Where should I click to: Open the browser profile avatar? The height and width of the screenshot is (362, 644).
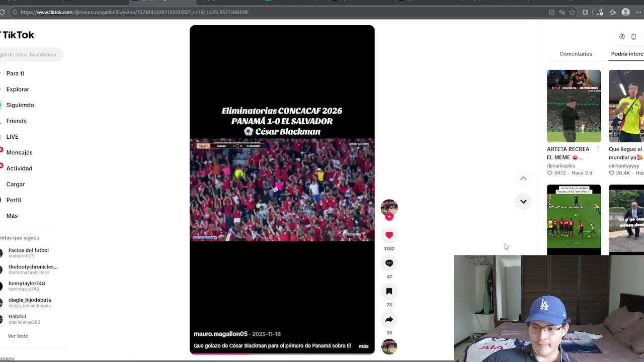point(626,12)
